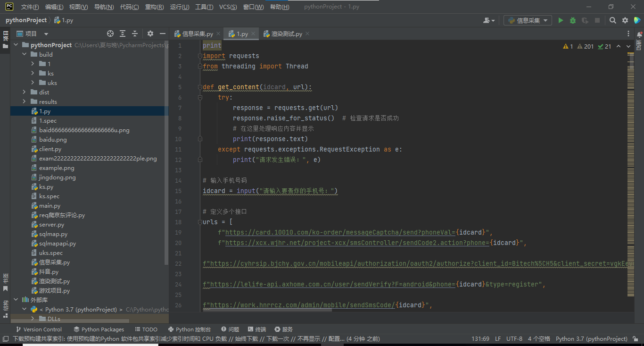
Task: Toggle the 问题 problems tool window
Action: [230, 329]
